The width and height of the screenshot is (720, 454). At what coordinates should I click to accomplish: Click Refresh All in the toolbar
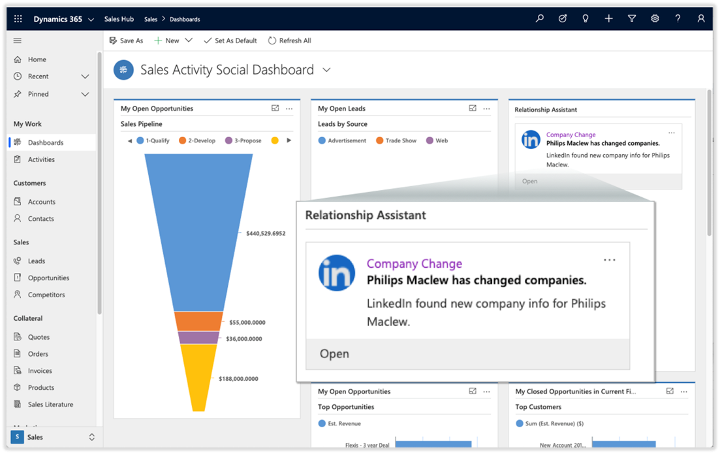tap(289, 41)
